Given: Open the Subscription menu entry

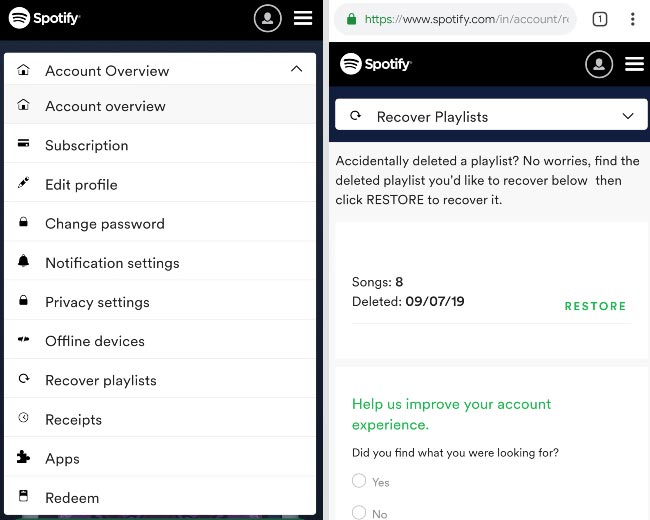Looking at the screenshot, I should click(160, 145).
